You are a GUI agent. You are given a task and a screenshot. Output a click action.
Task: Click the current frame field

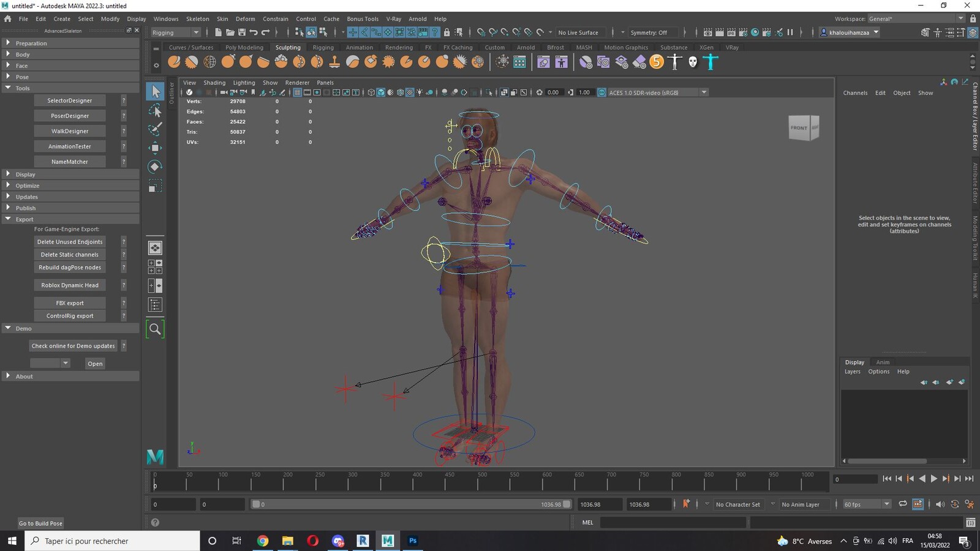point(855,479)
